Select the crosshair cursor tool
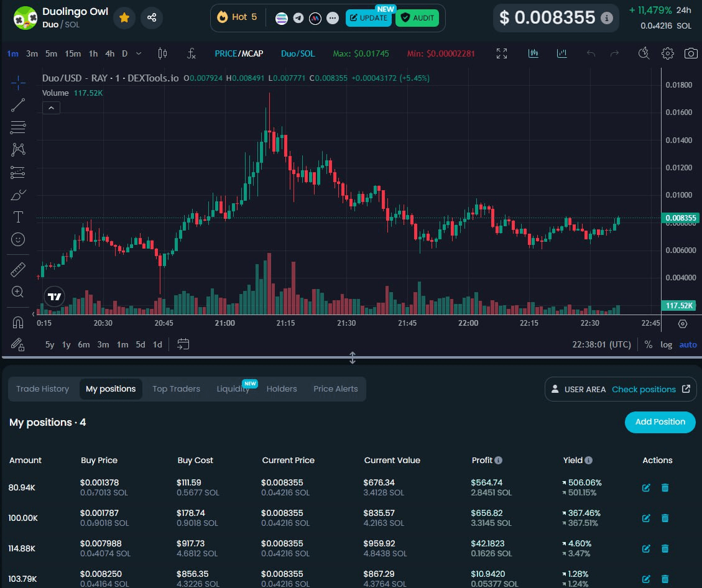This screenshot has height=588, width=702. coord(18,82)
